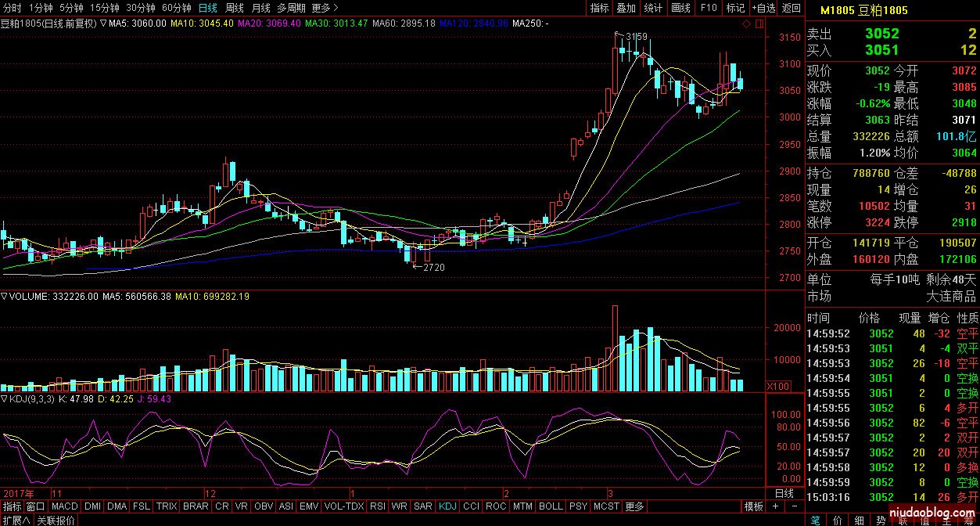Click the diamond icon at chart top-right
This screenshot has width=980, height=526.
(746, 24)
